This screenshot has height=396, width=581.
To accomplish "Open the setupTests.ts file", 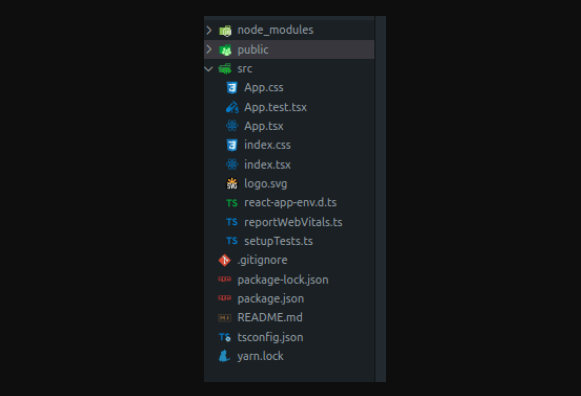I will [x=278, y=241].
